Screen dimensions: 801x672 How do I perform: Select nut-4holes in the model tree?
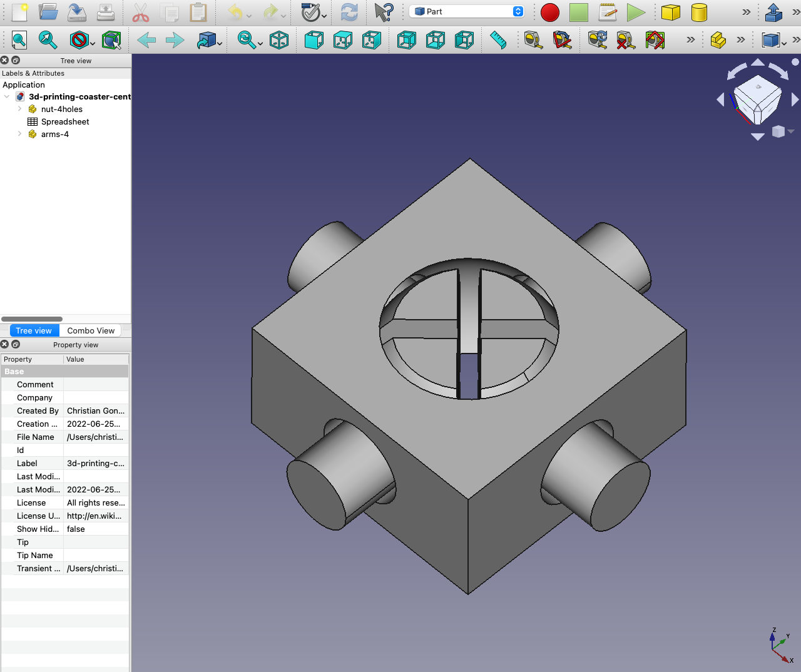[62, 109]
